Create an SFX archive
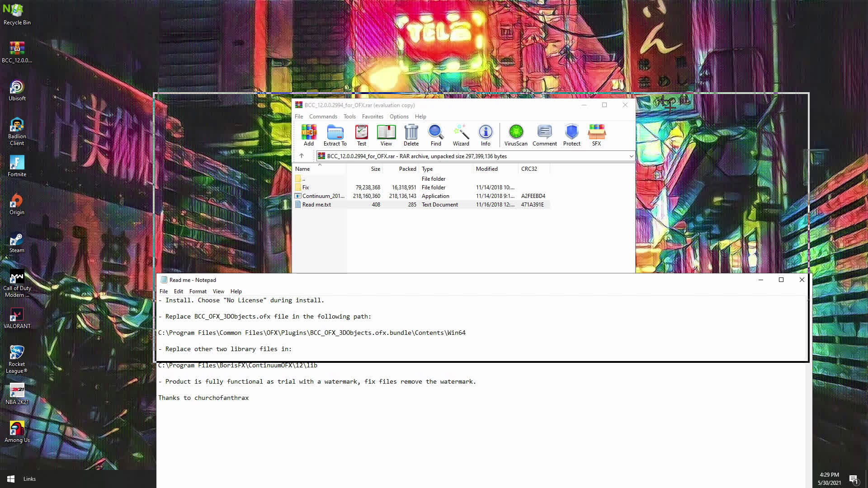This screenshot has height=488, width=868. (596, 134)
